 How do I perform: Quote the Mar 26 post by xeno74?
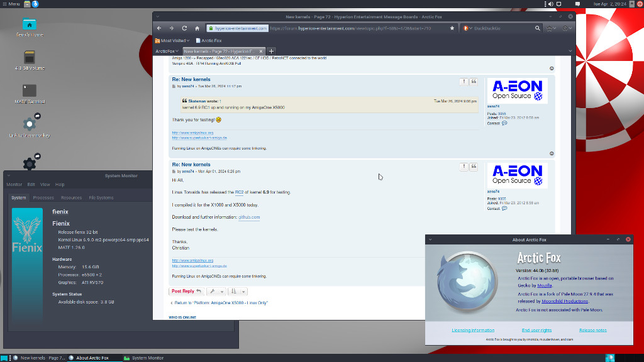(x=474, y=82)
